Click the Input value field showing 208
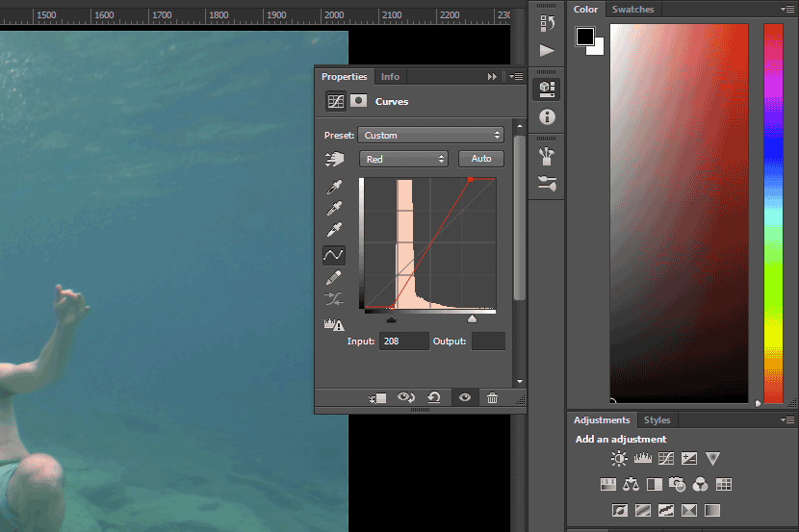 point(403,342)
